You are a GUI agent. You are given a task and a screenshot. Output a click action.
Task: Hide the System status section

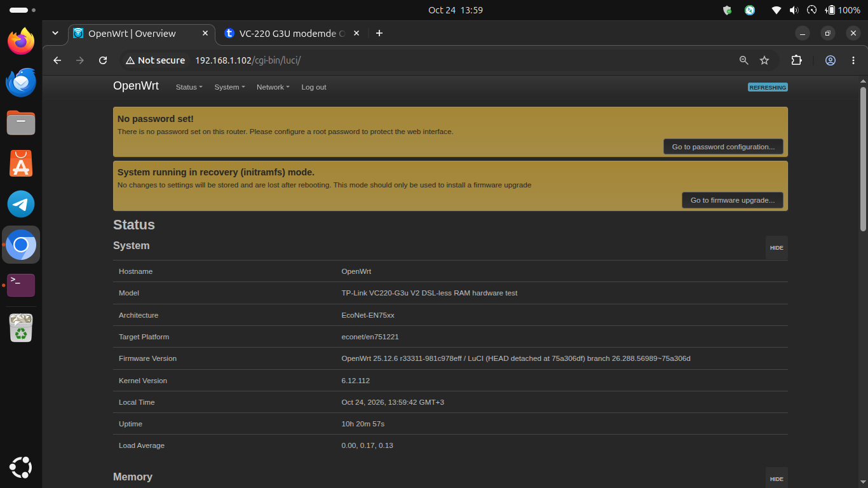tap(776, 248)
